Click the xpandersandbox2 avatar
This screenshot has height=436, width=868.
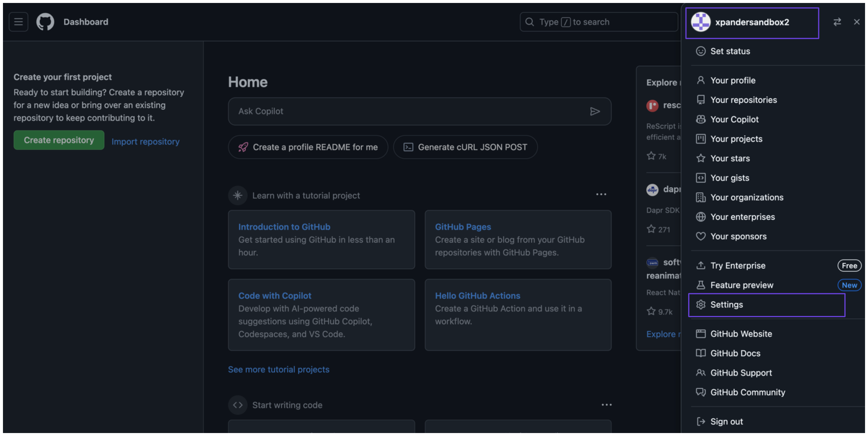701,22
